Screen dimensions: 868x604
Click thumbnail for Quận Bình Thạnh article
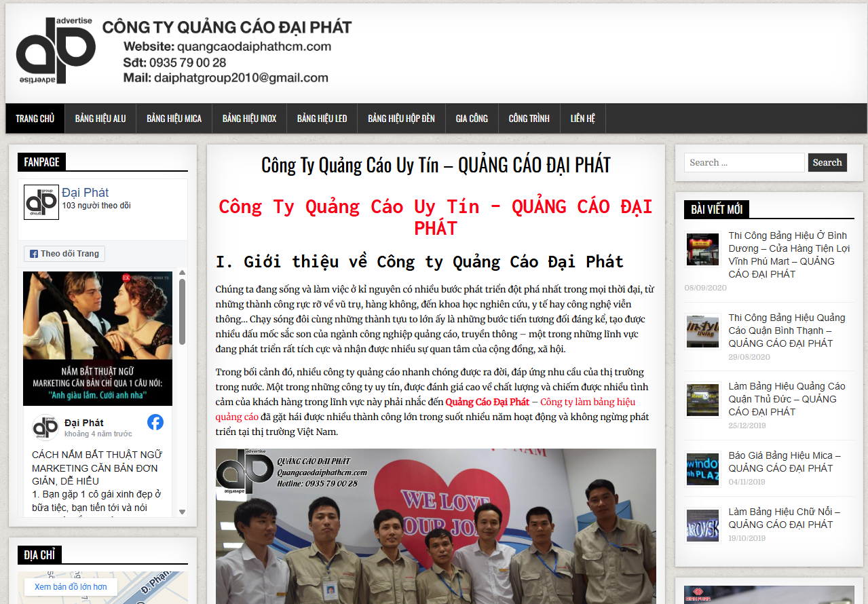pyautogui.click(x=702, y=331)
